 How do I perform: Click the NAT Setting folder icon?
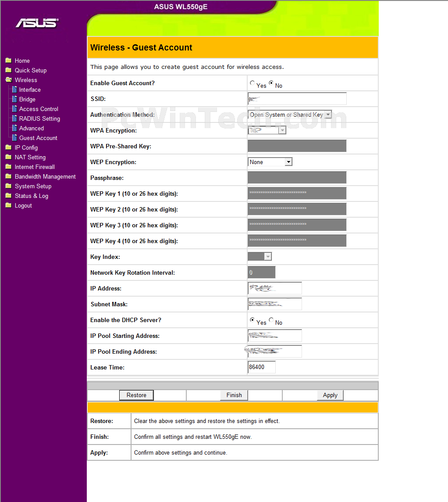tap(9, 157)
